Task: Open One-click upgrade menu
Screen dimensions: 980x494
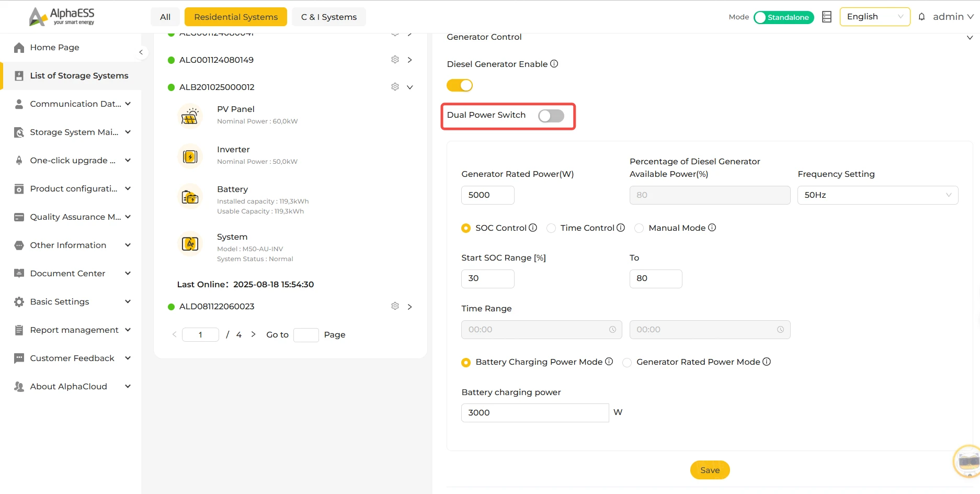Action: click(x=72, y=160)
